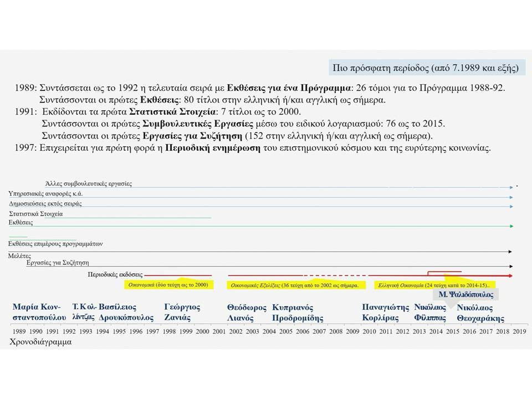Click the name 'Κυπριανός Προδρομίδης'

(x=298, y=313)
